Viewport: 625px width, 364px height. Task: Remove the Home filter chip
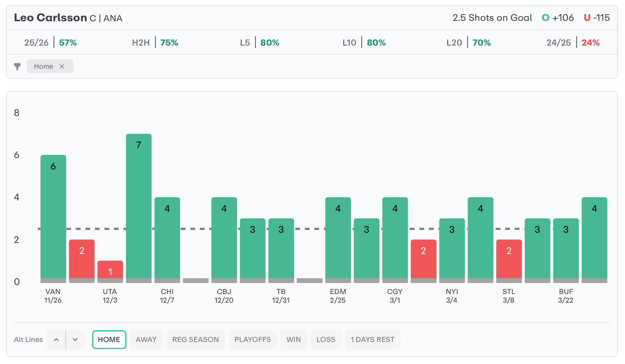pos(62,66)
